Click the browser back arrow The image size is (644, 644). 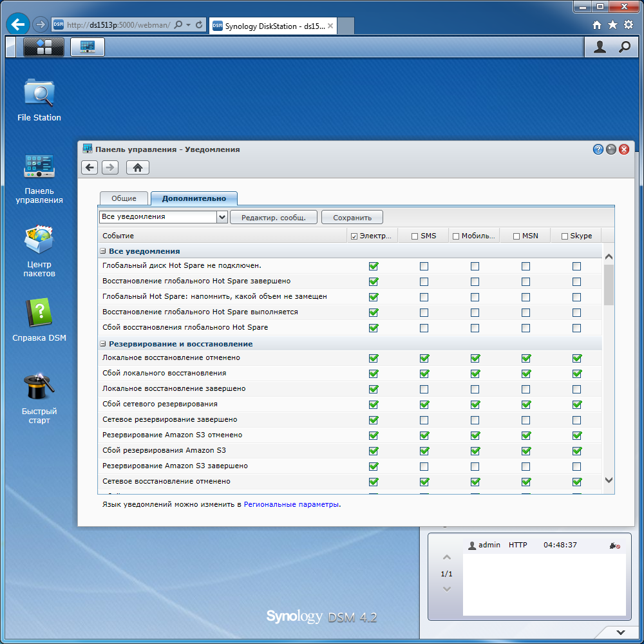click(x=18, y=24)
